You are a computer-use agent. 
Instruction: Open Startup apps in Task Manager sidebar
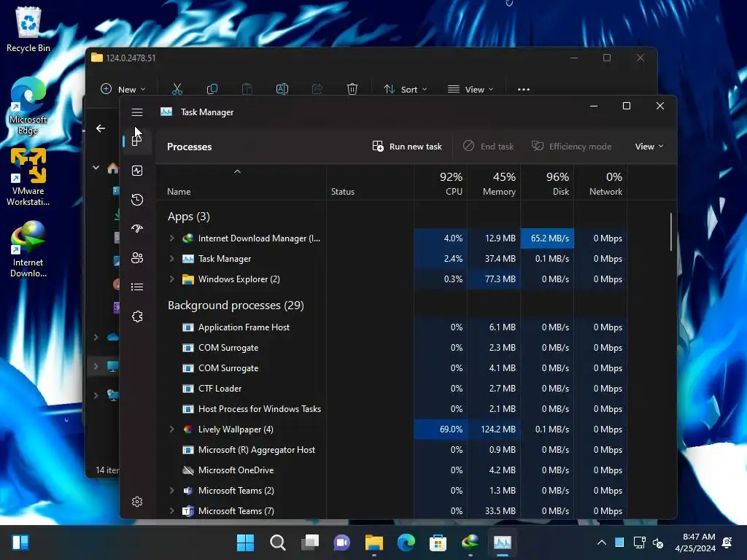coord(137,228)
